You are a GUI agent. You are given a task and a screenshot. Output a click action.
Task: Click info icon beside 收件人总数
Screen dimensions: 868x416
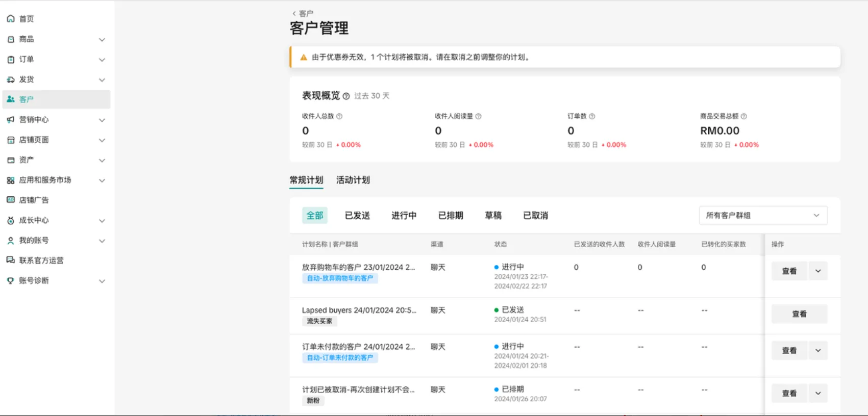point(339,116)
